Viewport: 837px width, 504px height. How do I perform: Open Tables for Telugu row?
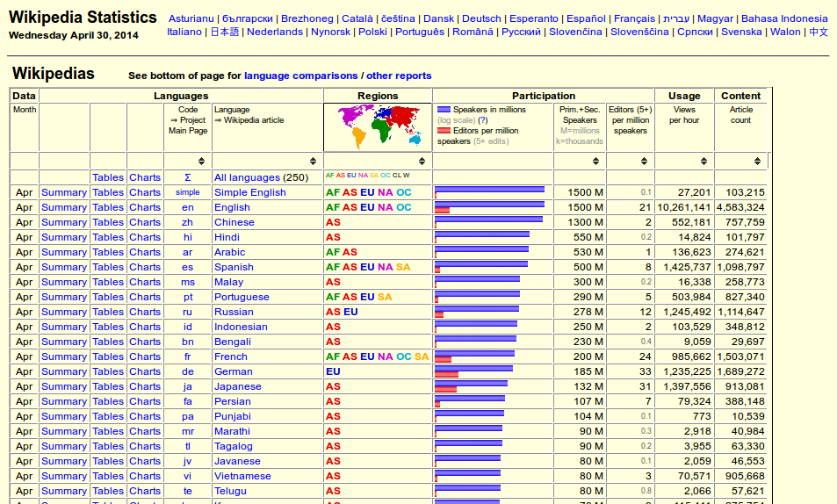pos(108,491)
